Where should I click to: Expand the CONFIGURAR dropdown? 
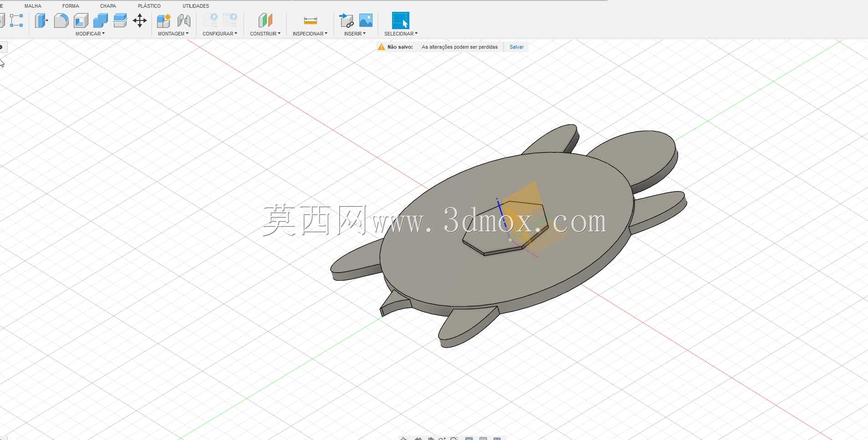[x=220, y=34]
